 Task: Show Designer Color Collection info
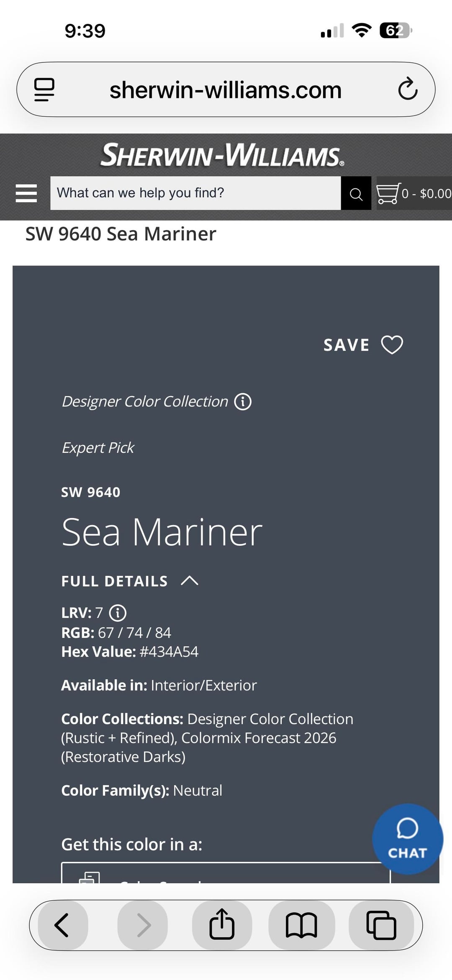point(243,402)
